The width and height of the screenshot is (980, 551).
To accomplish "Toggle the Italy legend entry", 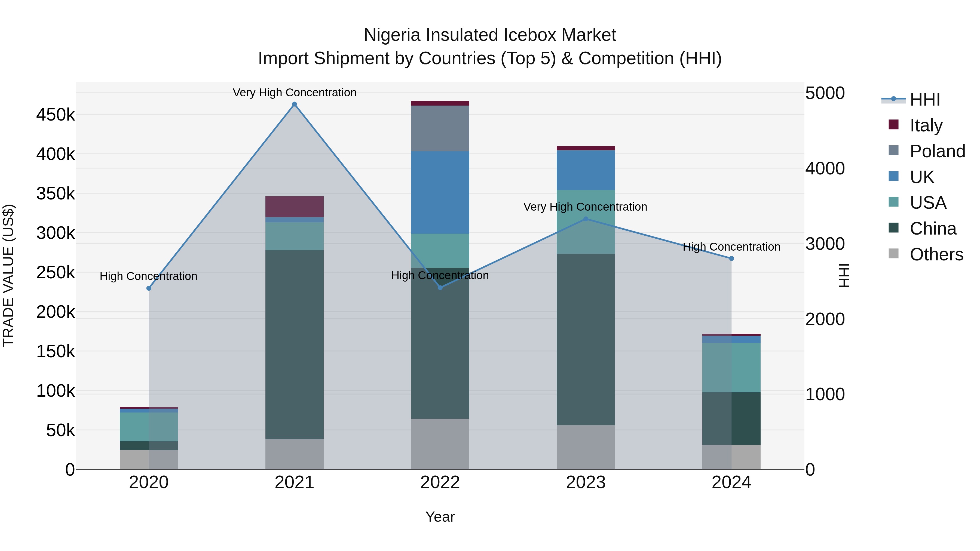I will coord(916,125).
